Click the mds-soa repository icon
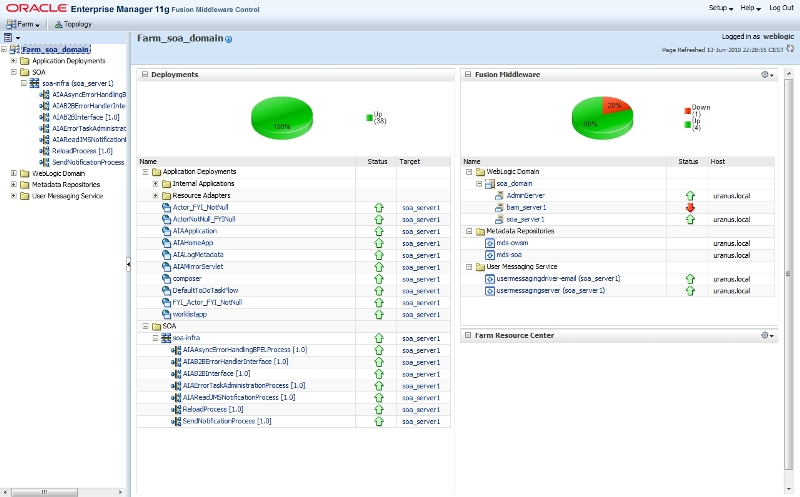The height and width of the screenshot is (497, 800). [x=490, y=255]
